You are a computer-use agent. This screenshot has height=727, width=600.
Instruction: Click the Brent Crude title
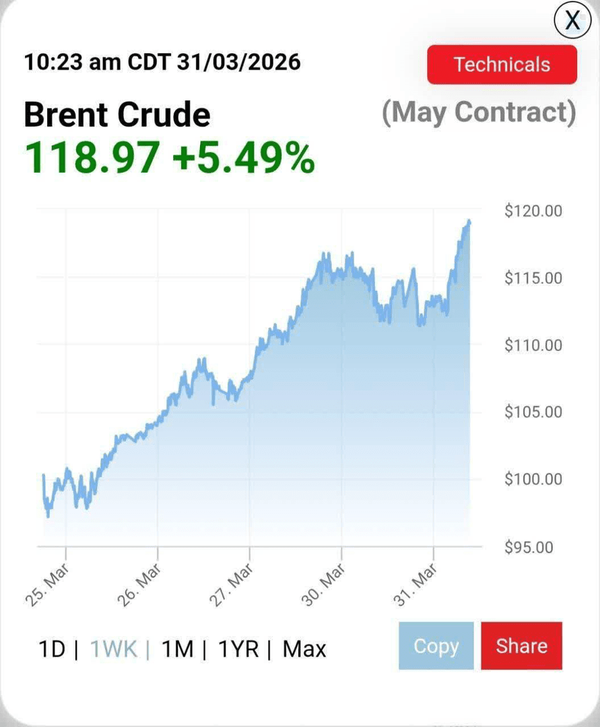[x=117, y=115]
